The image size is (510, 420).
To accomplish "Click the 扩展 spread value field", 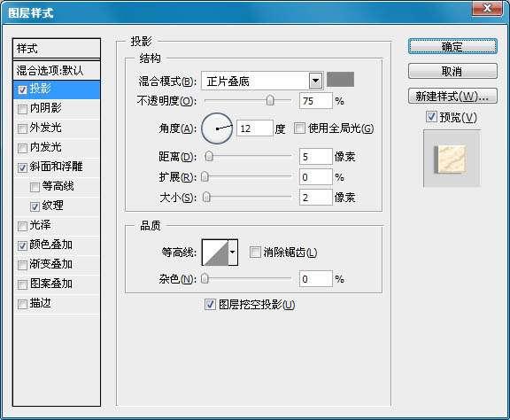I will [315, 177].
